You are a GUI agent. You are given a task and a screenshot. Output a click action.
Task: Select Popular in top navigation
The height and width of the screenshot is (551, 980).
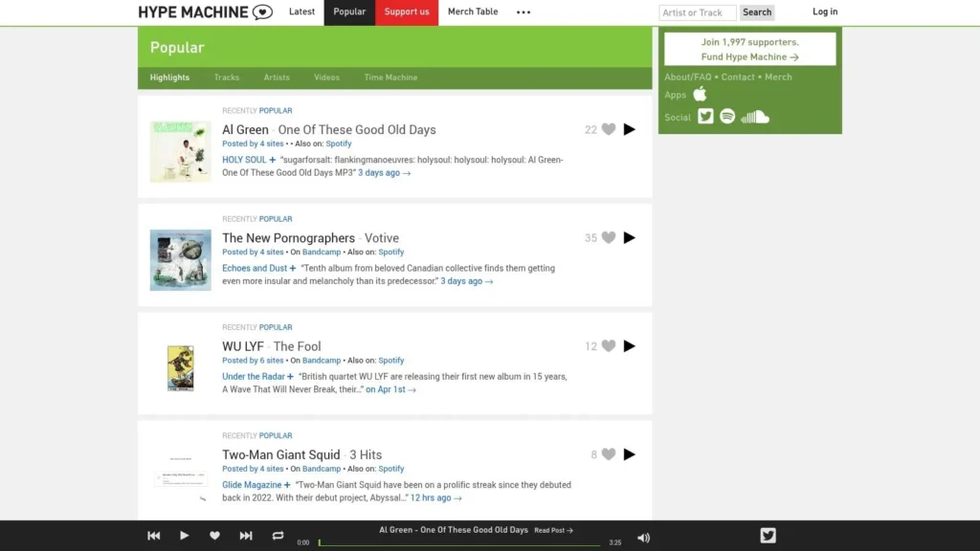click(349, 11)
